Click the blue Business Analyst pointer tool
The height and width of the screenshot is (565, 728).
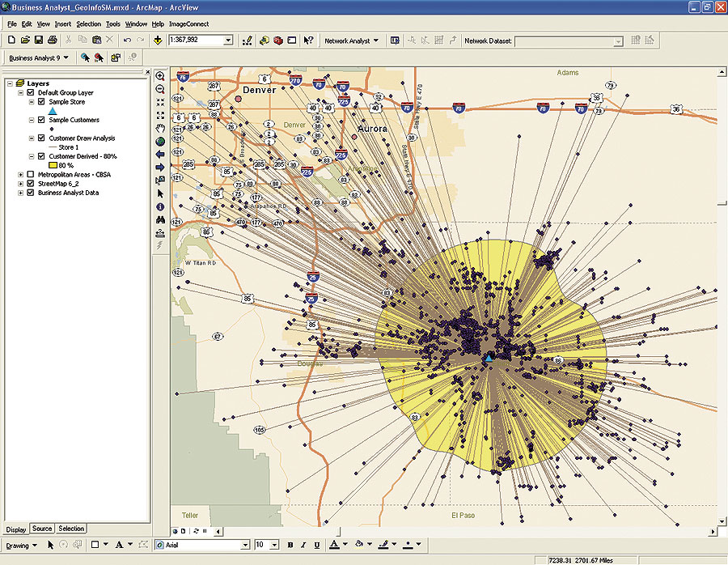85,57
